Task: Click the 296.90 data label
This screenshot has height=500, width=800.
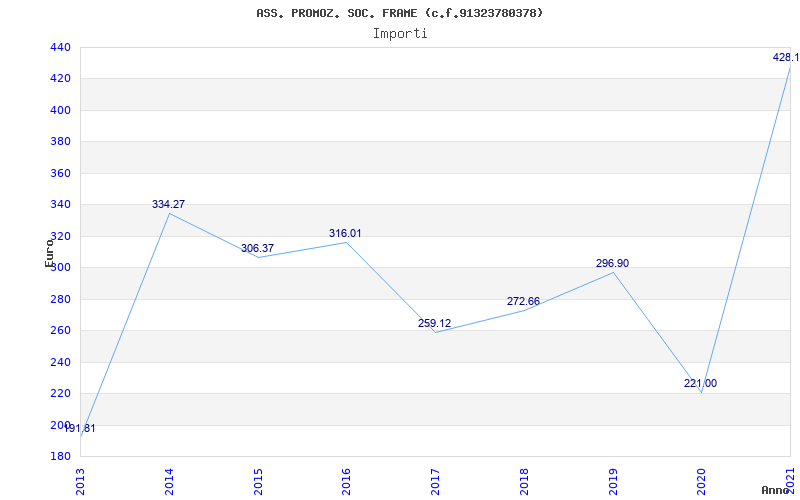Action: [x=613, y=263]
